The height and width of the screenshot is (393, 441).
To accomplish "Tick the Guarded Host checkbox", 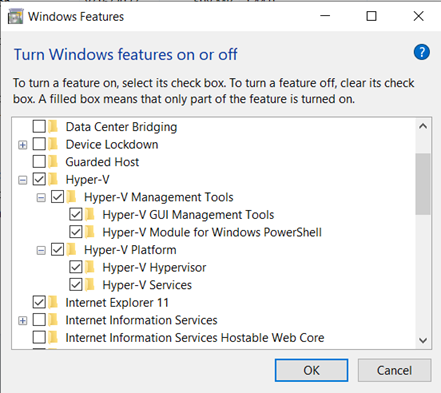I will [x=39, y=162].
